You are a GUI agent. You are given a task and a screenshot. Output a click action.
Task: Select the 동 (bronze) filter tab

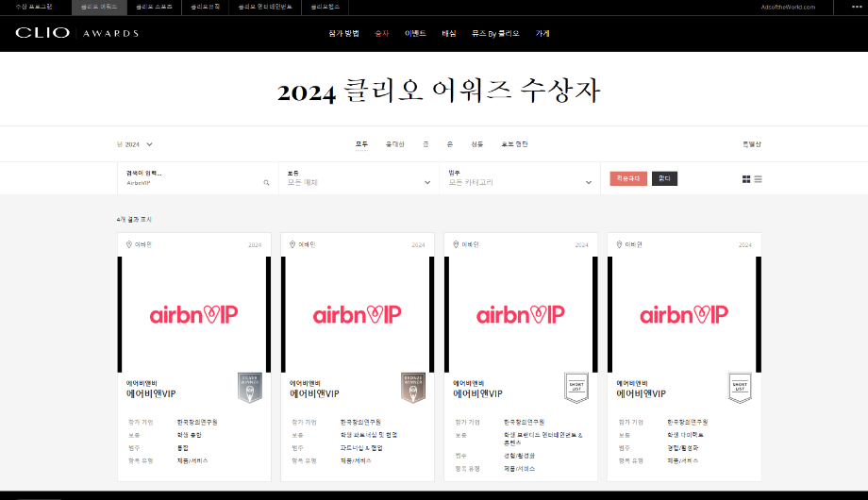click(x=476, y=144)
